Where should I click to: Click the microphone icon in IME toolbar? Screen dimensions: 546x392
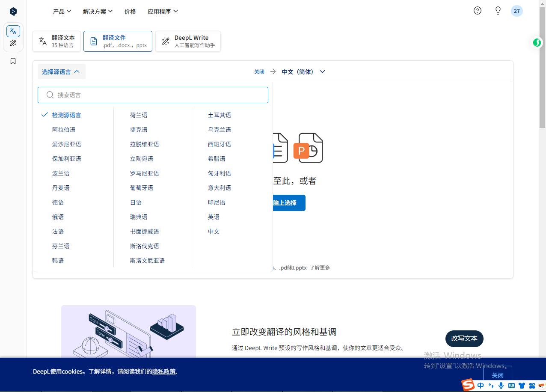[x=501, y=386]
